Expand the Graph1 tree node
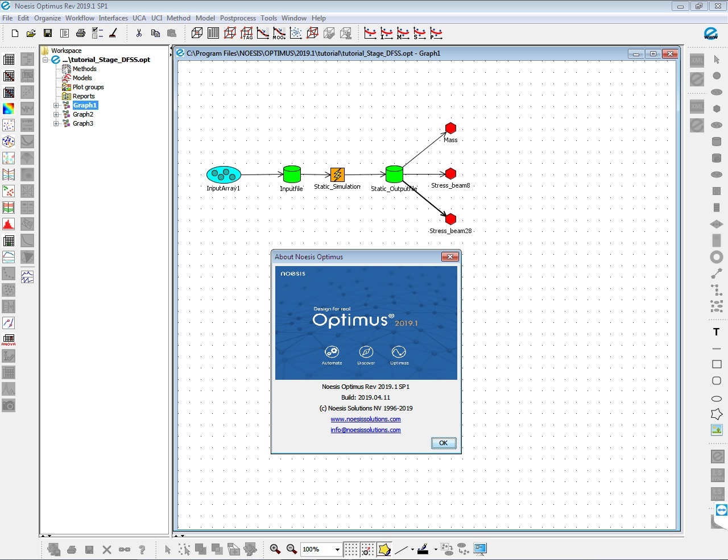 pyautogui.click(x=56, y=105)
